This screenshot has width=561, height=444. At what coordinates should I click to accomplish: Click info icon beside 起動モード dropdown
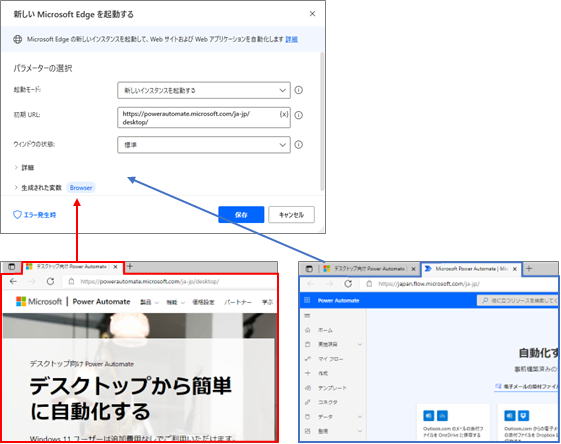tap(298, 90)
